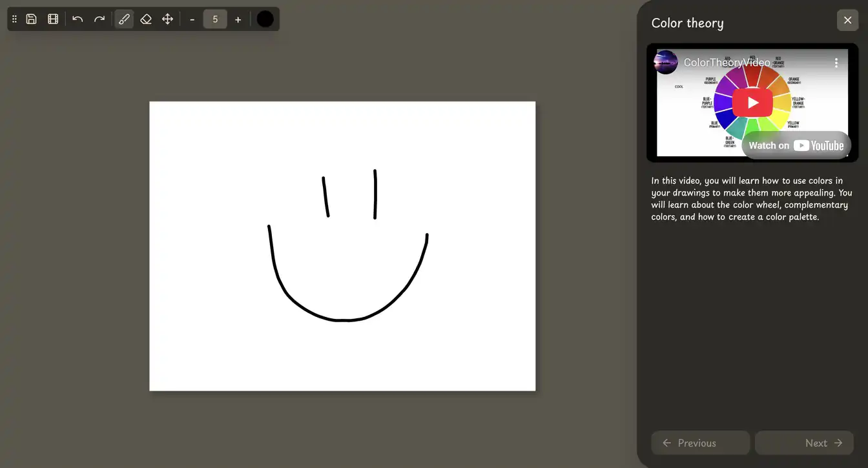The width and height of the screenshot is (868, 468).
Task: Close the Color theory panel
Action: point(847,20)
